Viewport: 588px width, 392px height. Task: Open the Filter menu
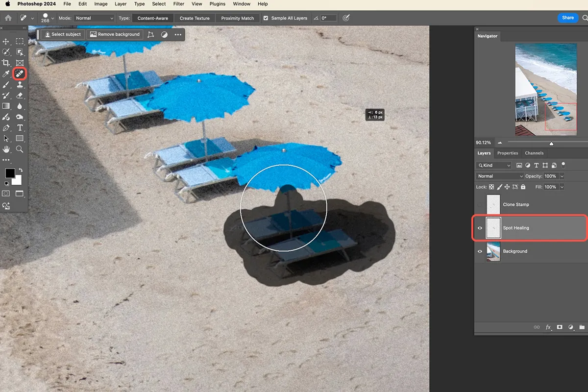pyautogui.click(x=178, y=4)
